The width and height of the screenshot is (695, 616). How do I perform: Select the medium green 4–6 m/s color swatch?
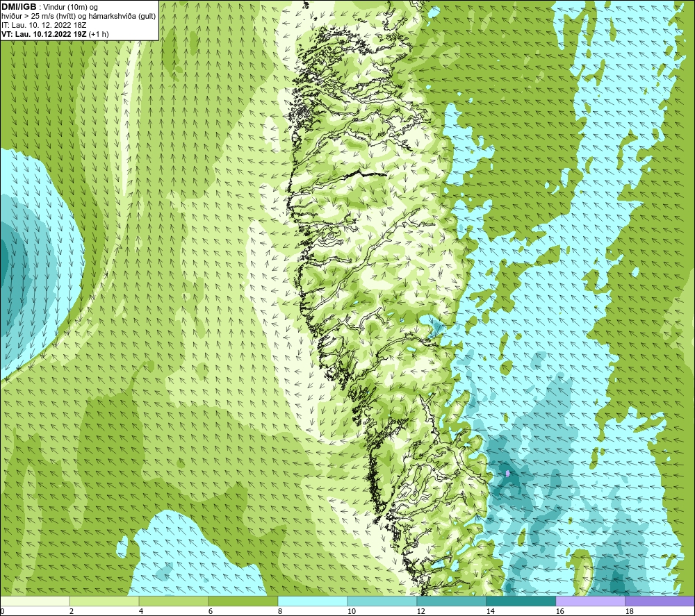point(174,601)
